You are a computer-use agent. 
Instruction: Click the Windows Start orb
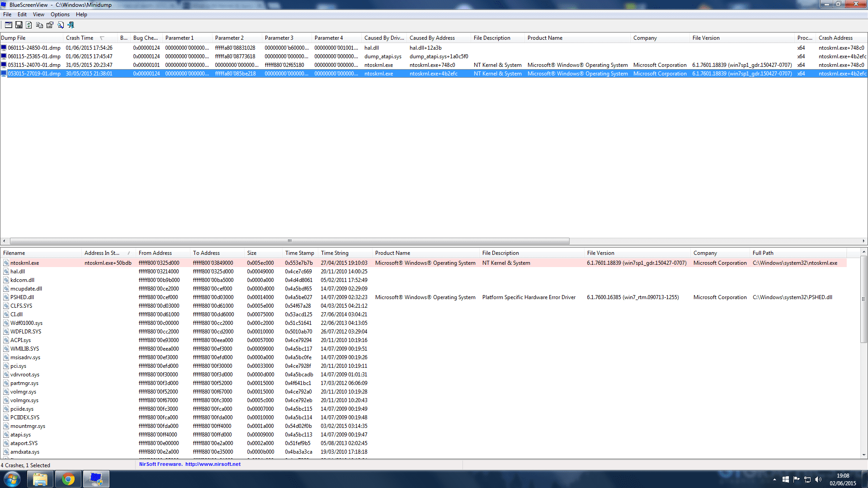click(12, 479)
